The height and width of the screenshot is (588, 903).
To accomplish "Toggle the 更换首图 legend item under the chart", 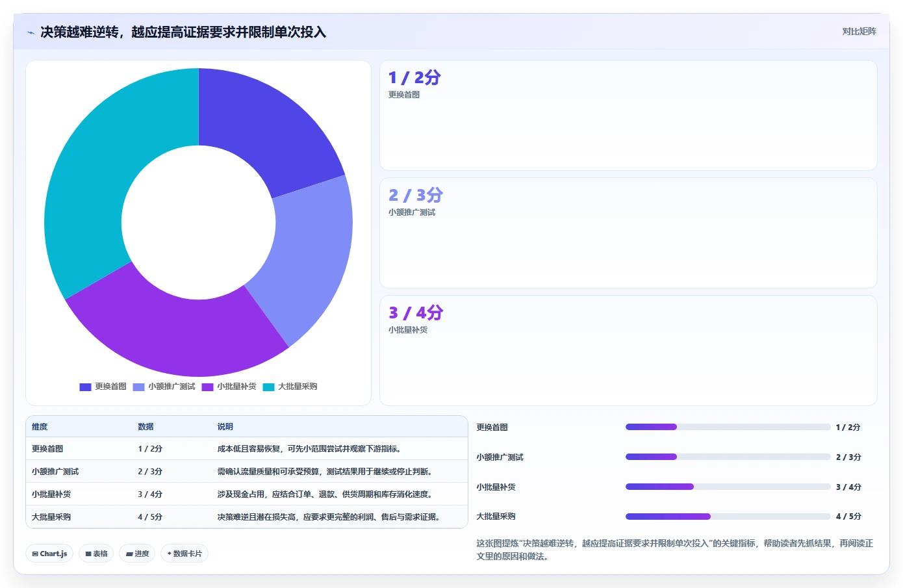I will pos(103,387).
